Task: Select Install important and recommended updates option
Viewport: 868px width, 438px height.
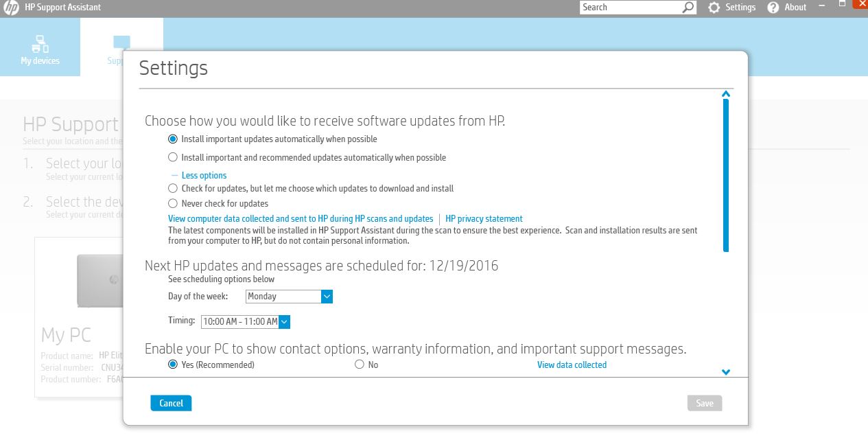Action: click(x=173, y=157)
